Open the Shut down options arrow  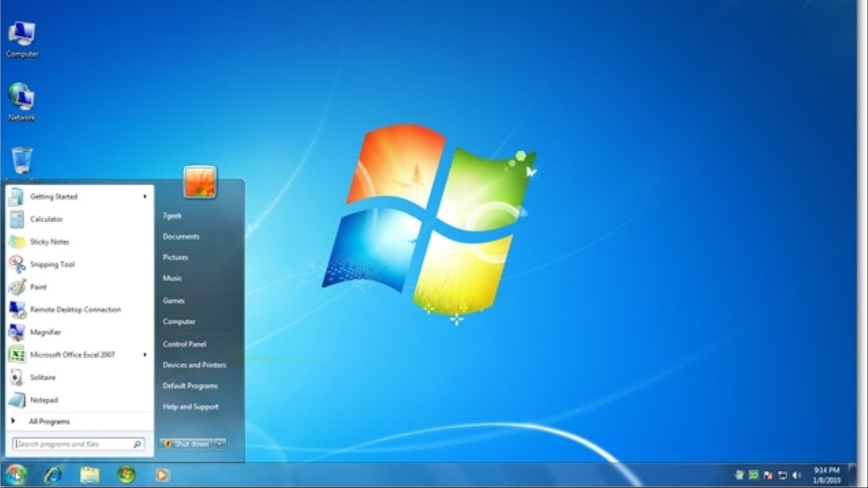pyautogui.click(x=220, y=444)
